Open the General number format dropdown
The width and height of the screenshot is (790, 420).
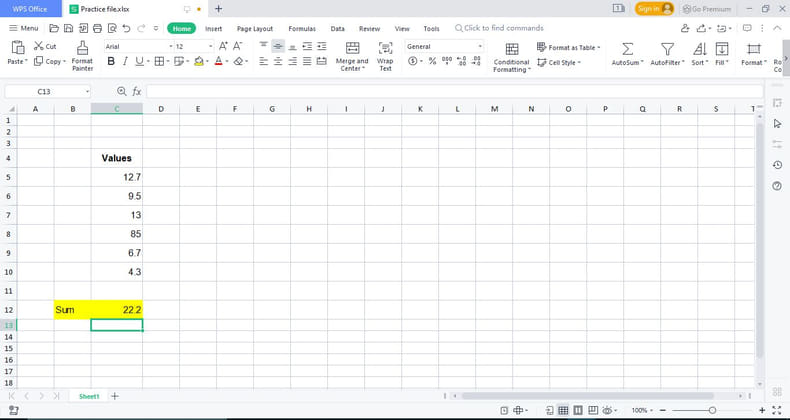point(480,46)
